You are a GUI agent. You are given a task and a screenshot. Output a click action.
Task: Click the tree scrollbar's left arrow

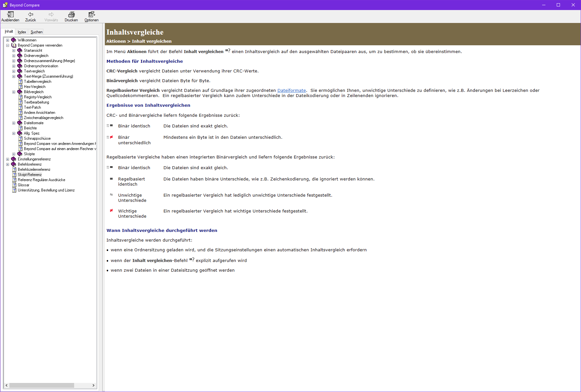tap(6, 385)
